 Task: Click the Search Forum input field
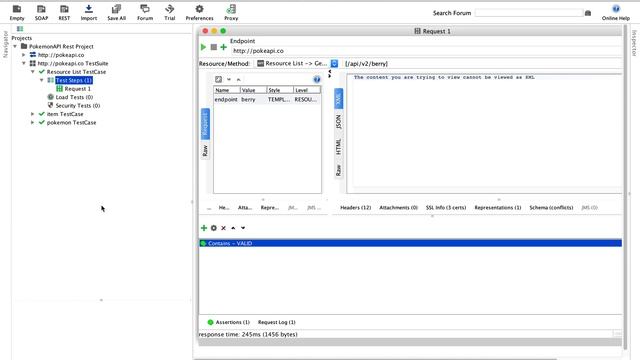pyautogui.click(x=529, y=13)
